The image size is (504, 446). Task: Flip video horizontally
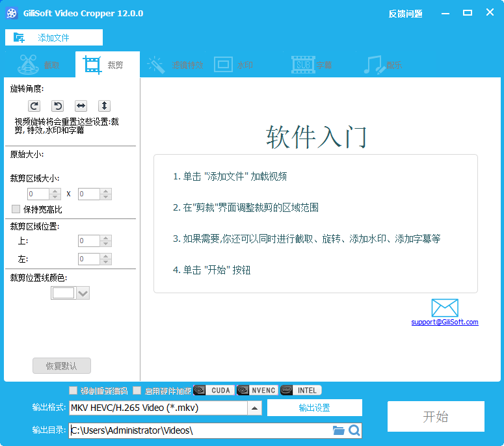pyautogui.click(x=81, y=106)
